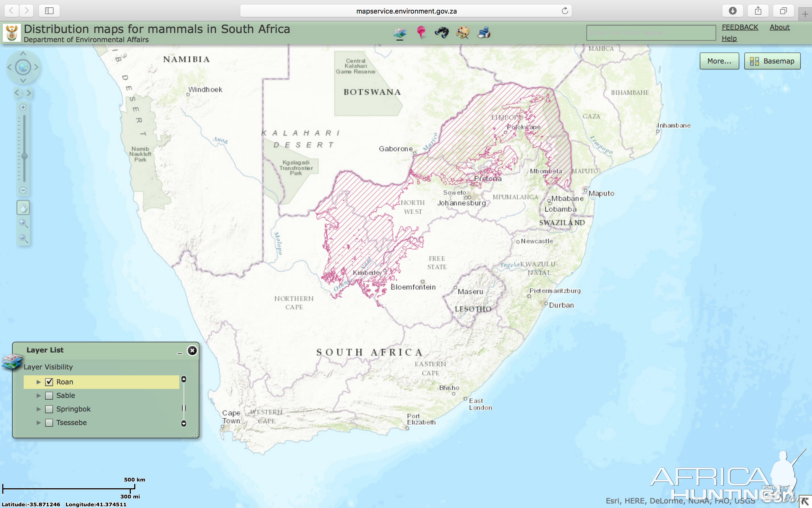
Task: Open a new Safari tab
Action: point(805,14)
